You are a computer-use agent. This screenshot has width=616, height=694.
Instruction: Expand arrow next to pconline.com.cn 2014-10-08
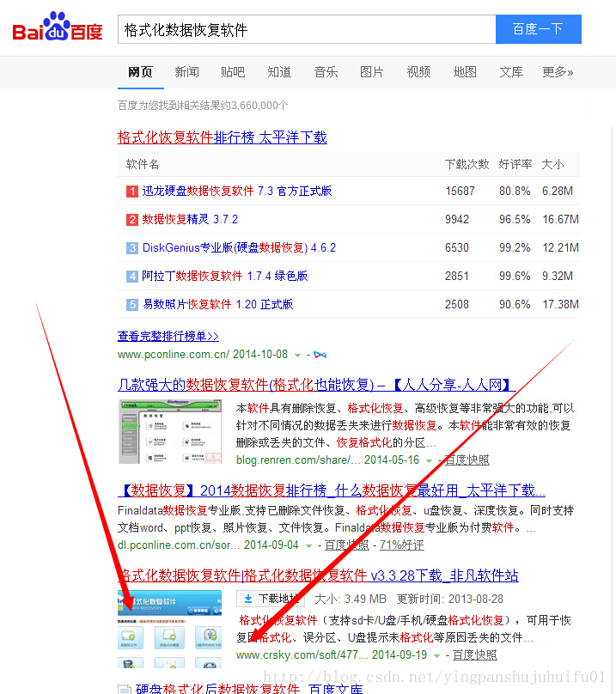297,356
